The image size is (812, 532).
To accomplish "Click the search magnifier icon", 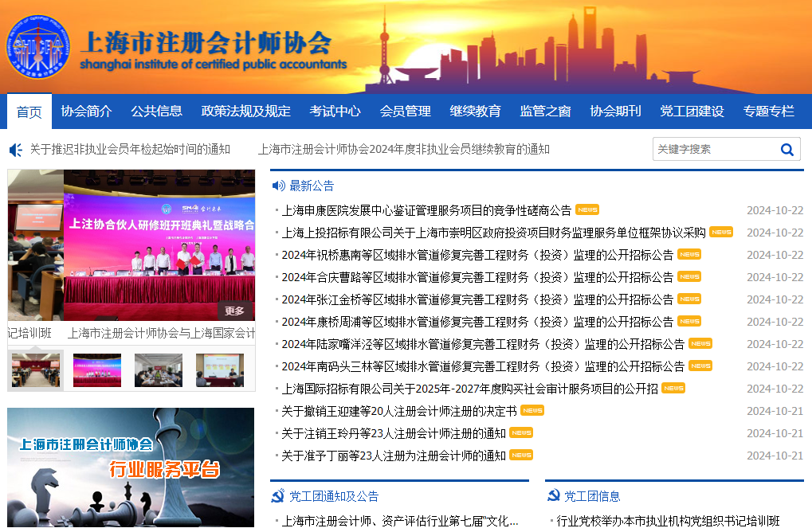I will point(787,150).
